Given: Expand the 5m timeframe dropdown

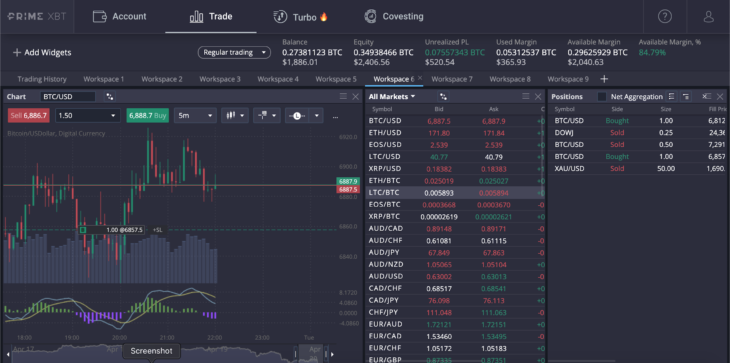Looking at the screenshot, I should (195, 115).
